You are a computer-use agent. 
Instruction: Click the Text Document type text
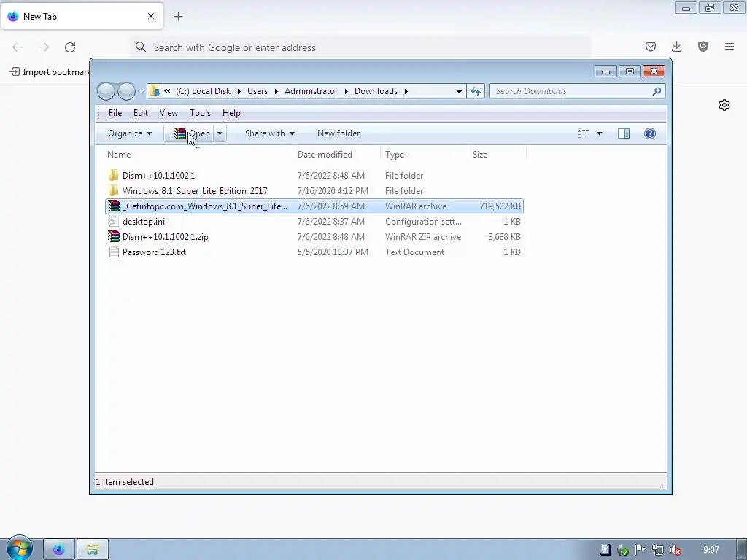[414, 252]
